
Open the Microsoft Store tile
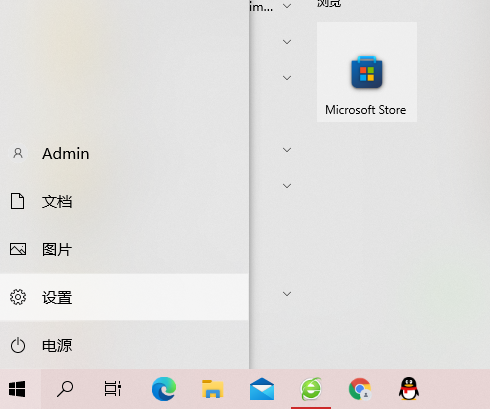click(367, 72)
